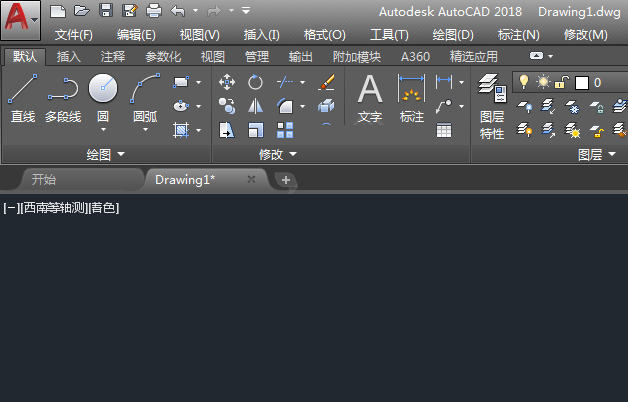
Task: Switch to the 视图 ribbon tab
Action: pyautogui.click(x=213, y=56)
